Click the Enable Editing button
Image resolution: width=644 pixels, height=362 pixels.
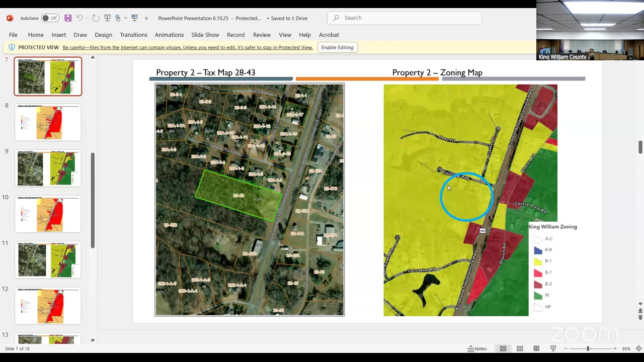click(x=338, y=47)
